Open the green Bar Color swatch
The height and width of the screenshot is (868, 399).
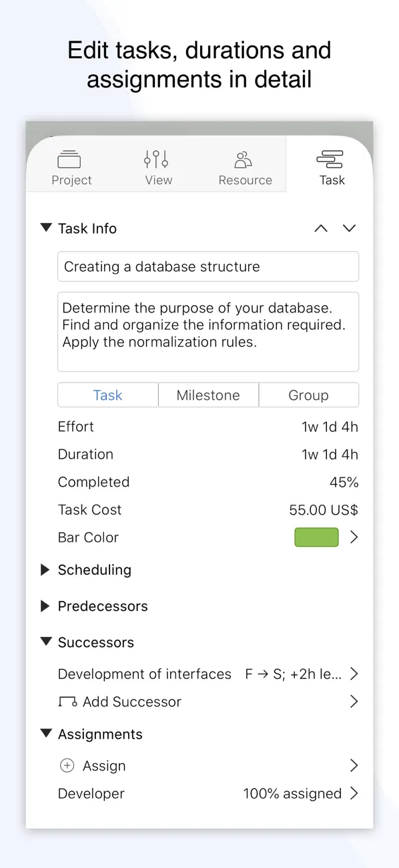(x=316, y=537)
